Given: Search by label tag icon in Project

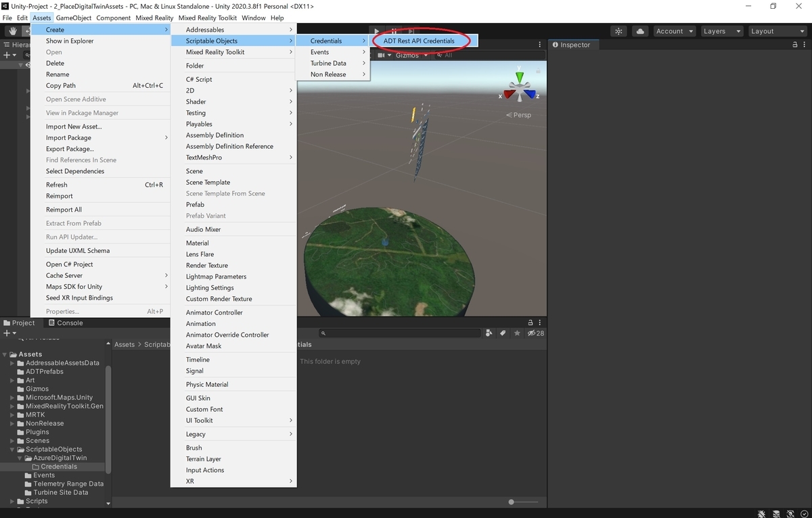Looking at the screenshot, I should [x=503, y=333].
